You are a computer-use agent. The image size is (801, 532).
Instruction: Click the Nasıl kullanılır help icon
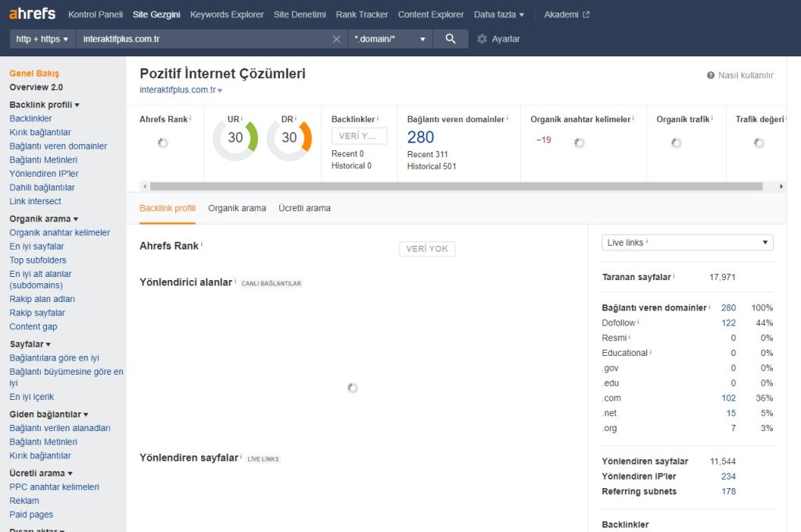tap(710, 75)
